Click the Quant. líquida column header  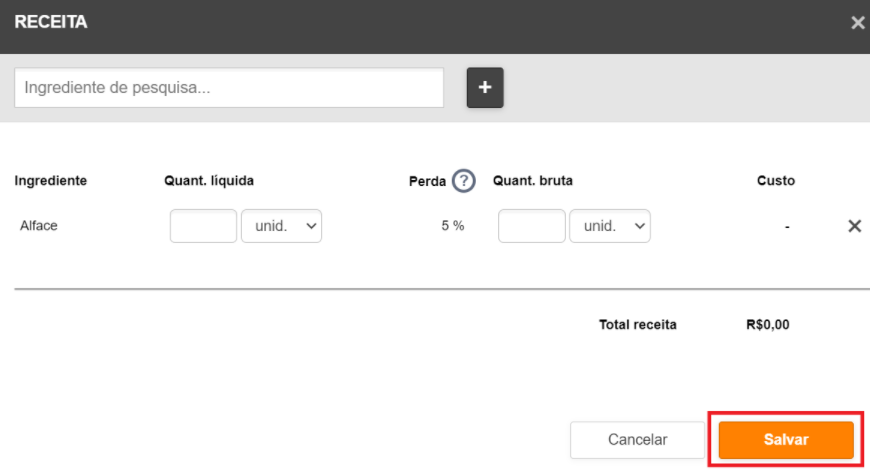(x=209, y=181)
